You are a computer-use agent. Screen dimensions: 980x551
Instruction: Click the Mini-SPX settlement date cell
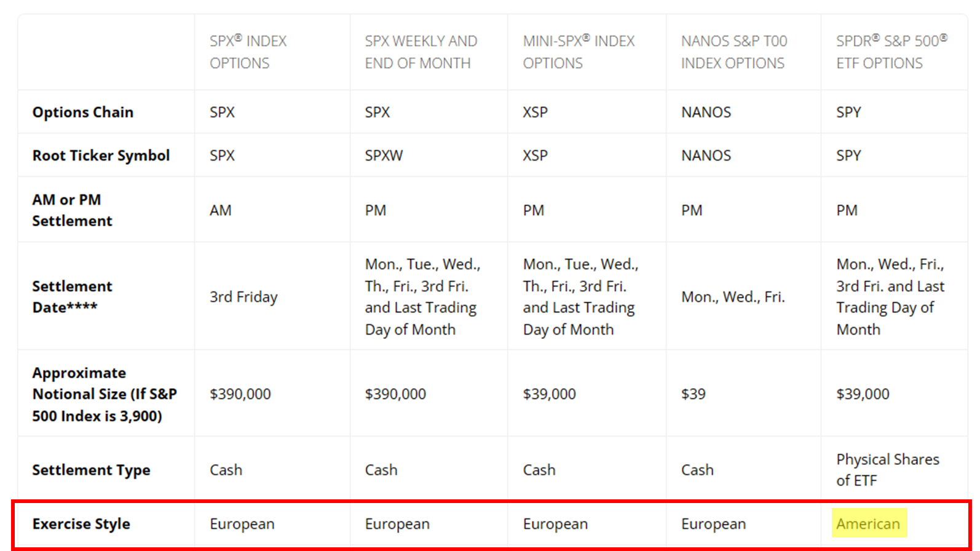(581, 296)
